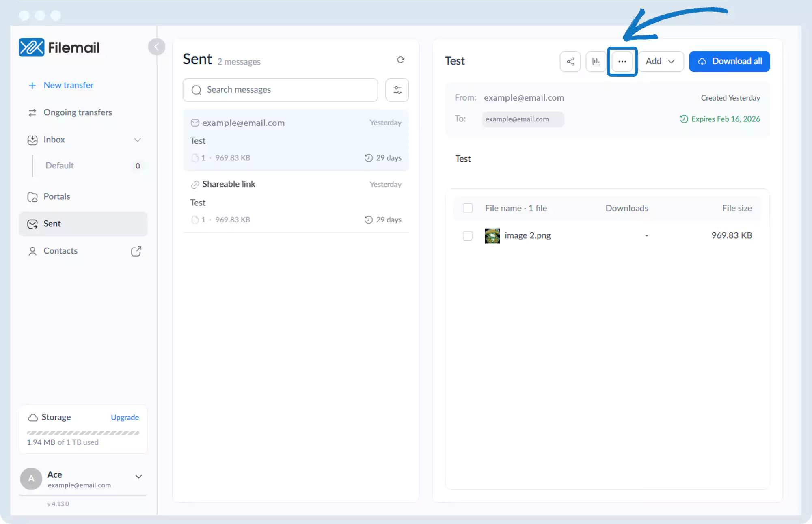812x524 pixels.
Task: Open the three-dots more options menu
Action: (622, 61)
